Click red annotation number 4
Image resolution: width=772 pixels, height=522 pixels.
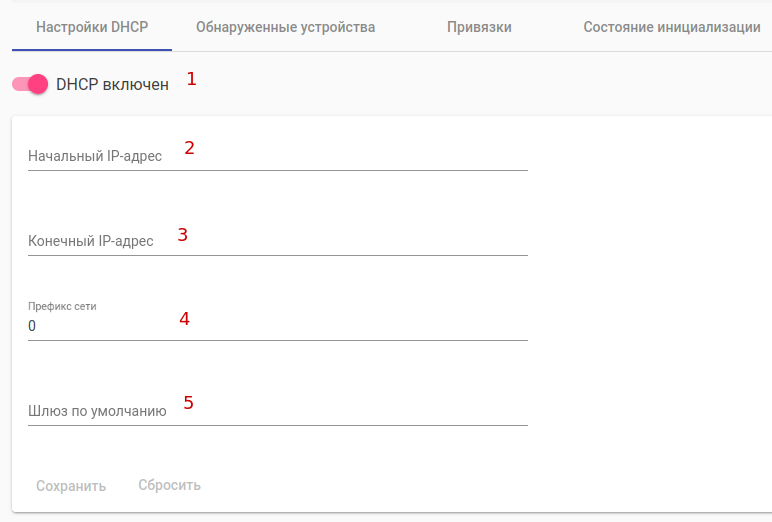coord(184,319)
